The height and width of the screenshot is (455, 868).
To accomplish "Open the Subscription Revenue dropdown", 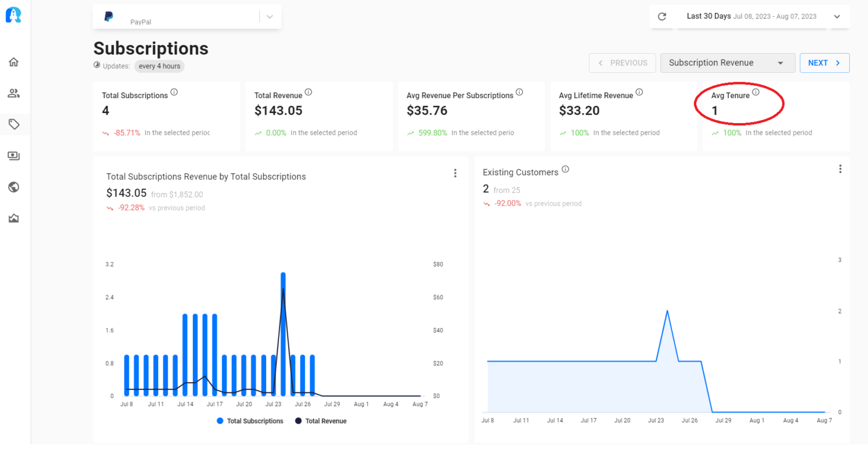I will click(728, 63).
